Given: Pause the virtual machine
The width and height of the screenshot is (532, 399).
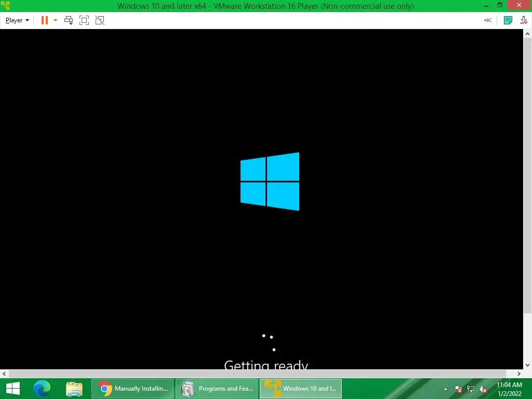Looking at the screenshot, I should (x=45, y=20).
